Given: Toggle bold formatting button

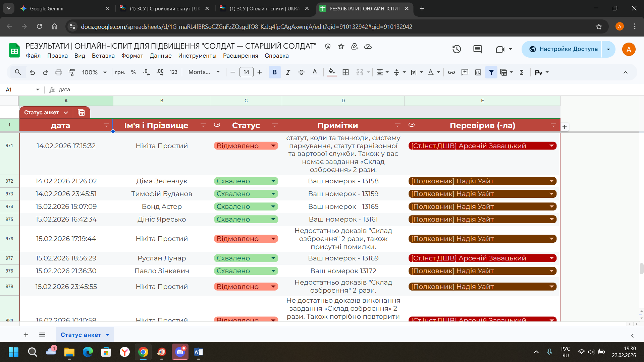Looking at the screenshot, I should pyautogui.click(x=275, y=72).
